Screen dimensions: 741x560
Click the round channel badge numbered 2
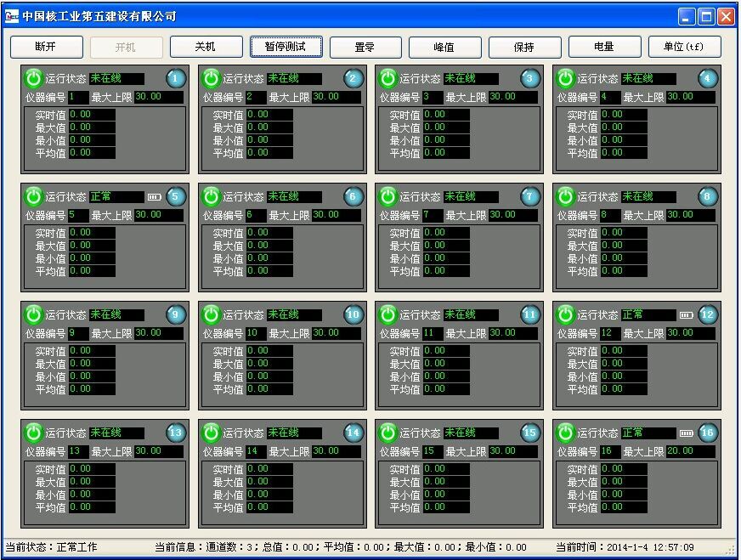point(353,78)
